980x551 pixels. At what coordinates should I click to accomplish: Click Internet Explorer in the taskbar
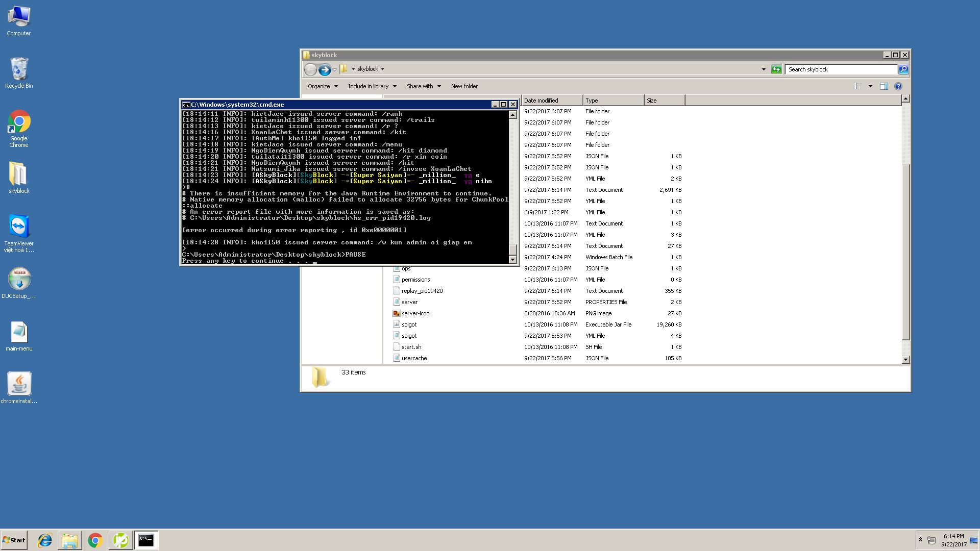click(45, 540)
